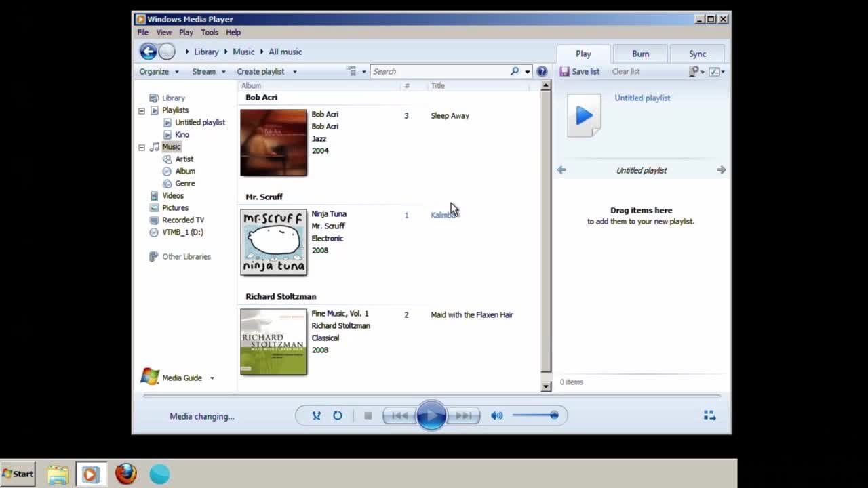Toggle shuffle mode

316,415
